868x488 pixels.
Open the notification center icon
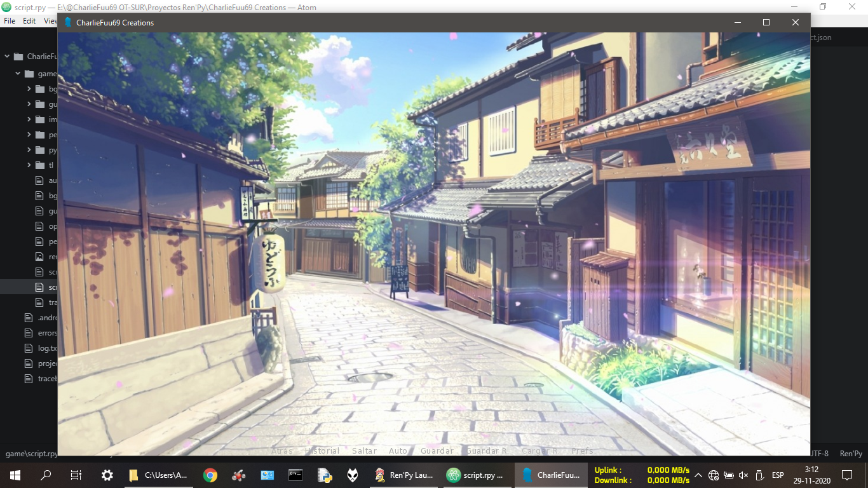click(846, 475)
